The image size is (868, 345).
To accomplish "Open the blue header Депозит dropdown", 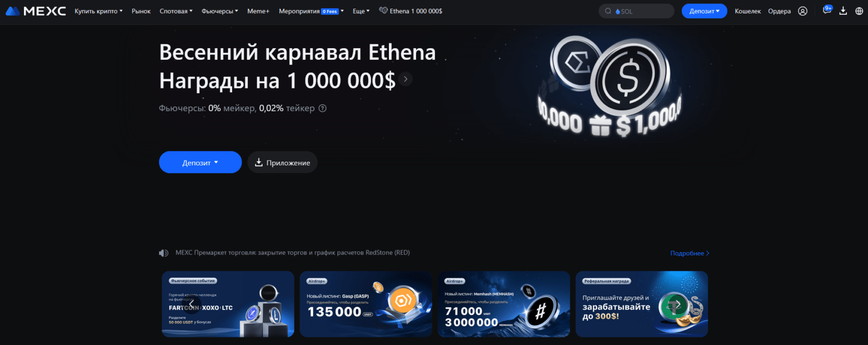I will [x=704, y=11].
